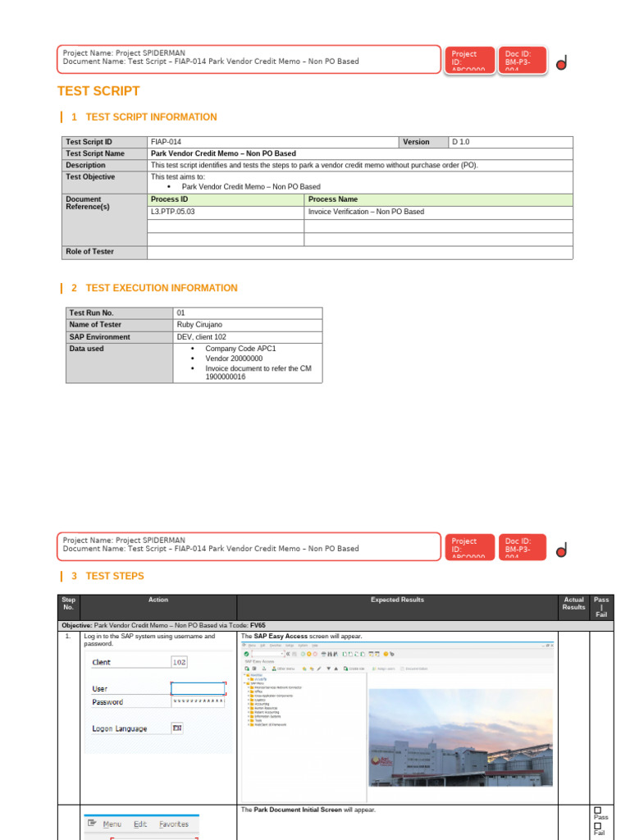Click the command field in SAP Easy Access toolbar
Viewport: 630px width, 840px height.
(267, 654)
